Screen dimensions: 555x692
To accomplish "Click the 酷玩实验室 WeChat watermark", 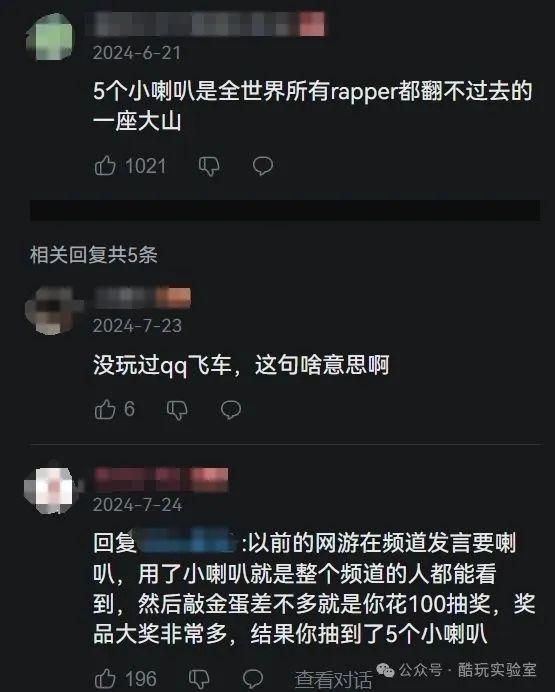I will [x=457, y=670].
